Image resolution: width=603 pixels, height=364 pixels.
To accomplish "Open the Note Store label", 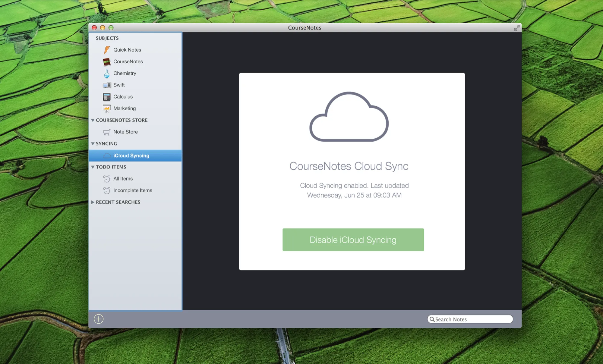I will [x=125, y=132].
